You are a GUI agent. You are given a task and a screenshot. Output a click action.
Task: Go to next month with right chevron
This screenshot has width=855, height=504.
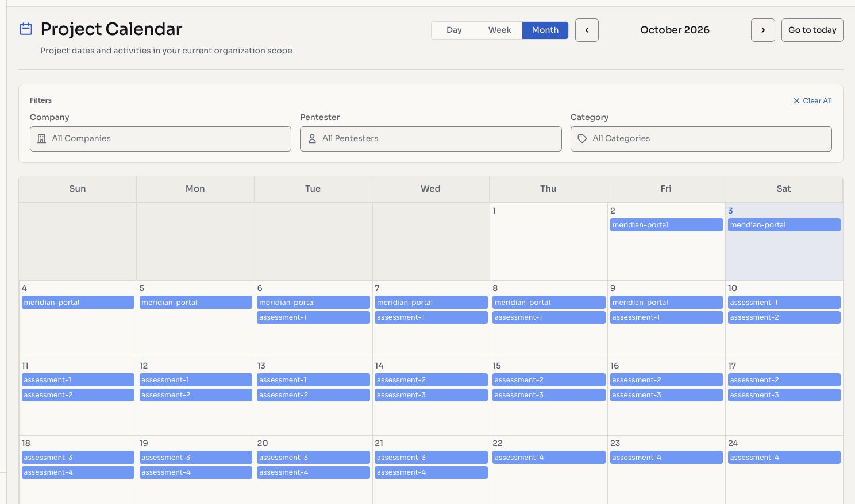click(763, 30)
